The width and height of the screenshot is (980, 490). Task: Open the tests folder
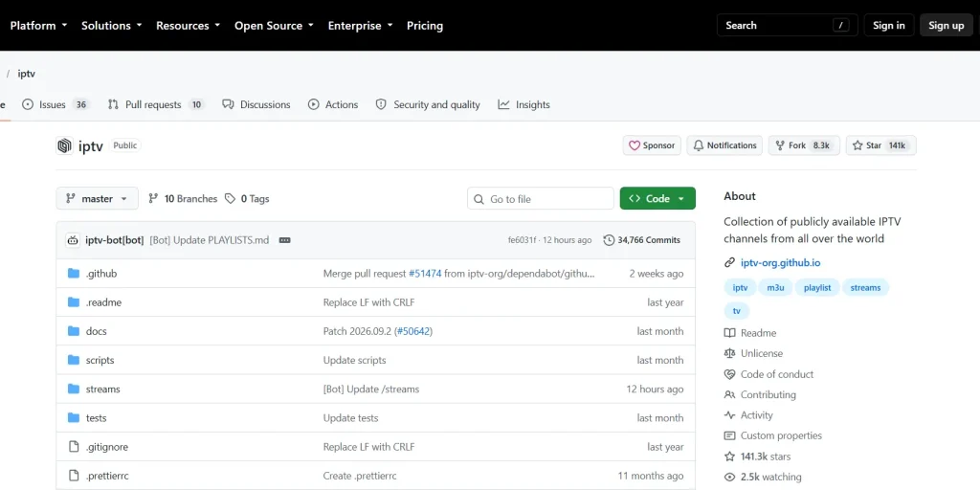[x=97, y=417]
